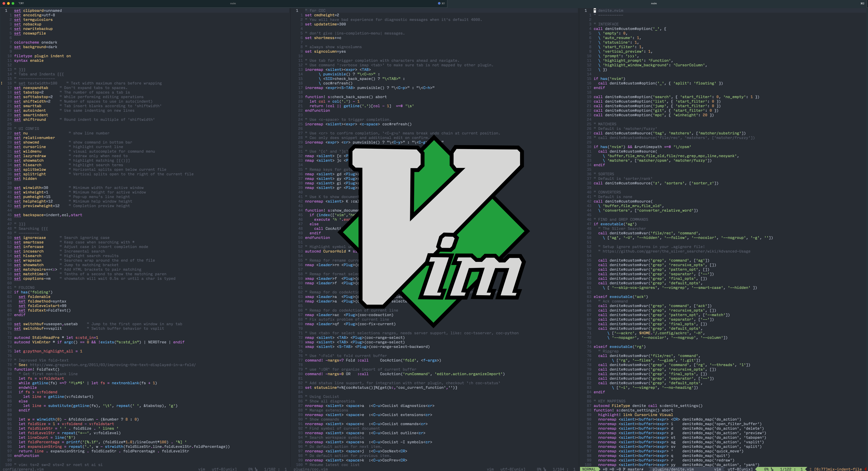Viewport: 868px width, 471px height.
Task: Click plugins/denite.vim filename in right statusline
Action: [x=673, y=469]
